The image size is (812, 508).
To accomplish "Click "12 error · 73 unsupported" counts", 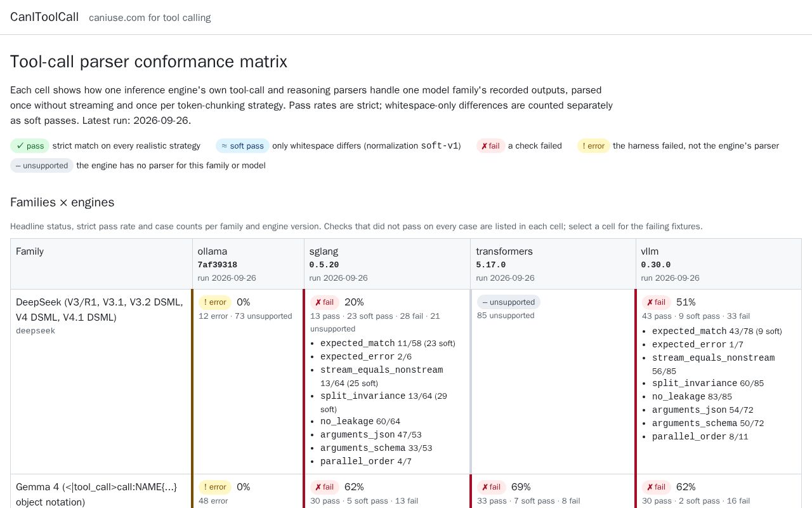I will point(246,316).
